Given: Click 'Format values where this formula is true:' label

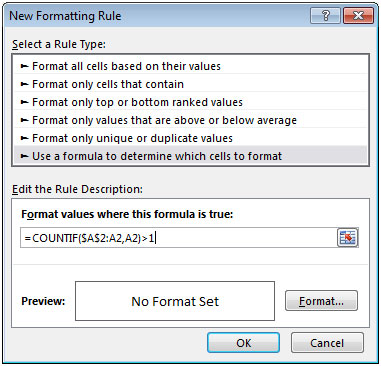Looking at the screenshot, I should (x=127, y=214).
